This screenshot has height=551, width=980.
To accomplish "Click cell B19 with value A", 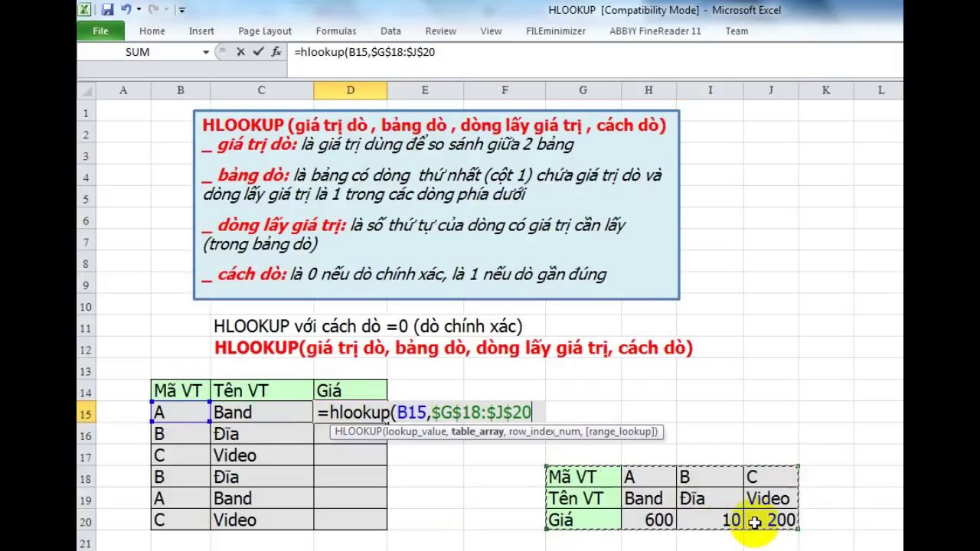I will tap(181, 498).
